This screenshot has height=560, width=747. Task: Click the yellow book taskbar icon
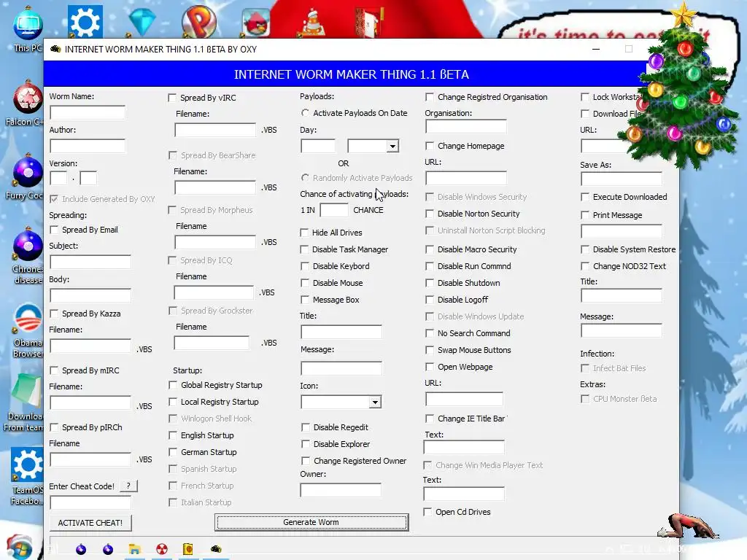click(188, 549)
